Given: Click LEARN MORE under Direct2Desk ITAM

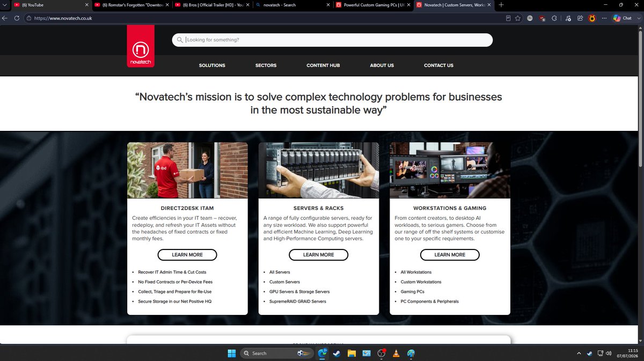Looking at the screenshot, I should pyautogui.click(x=187, y=255).
